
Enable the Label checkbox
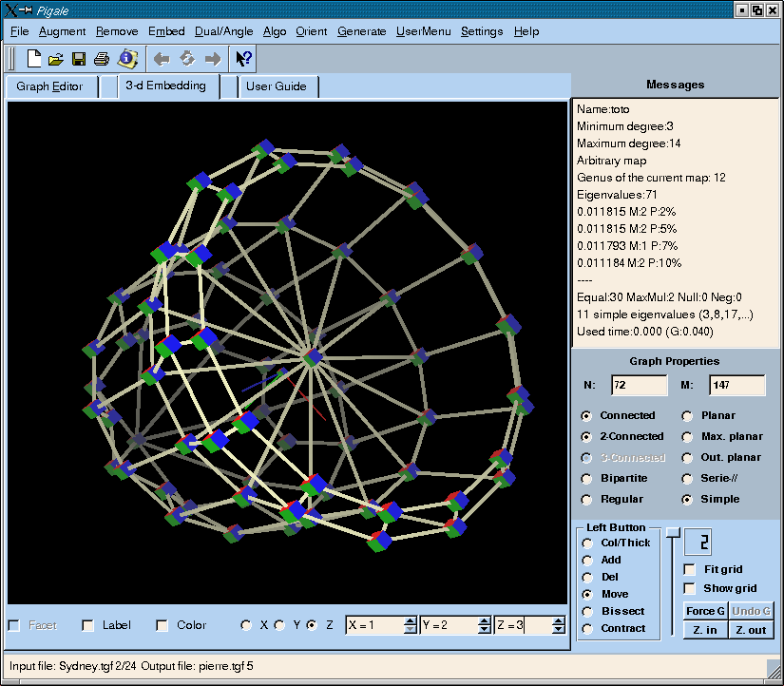[88, 625]
